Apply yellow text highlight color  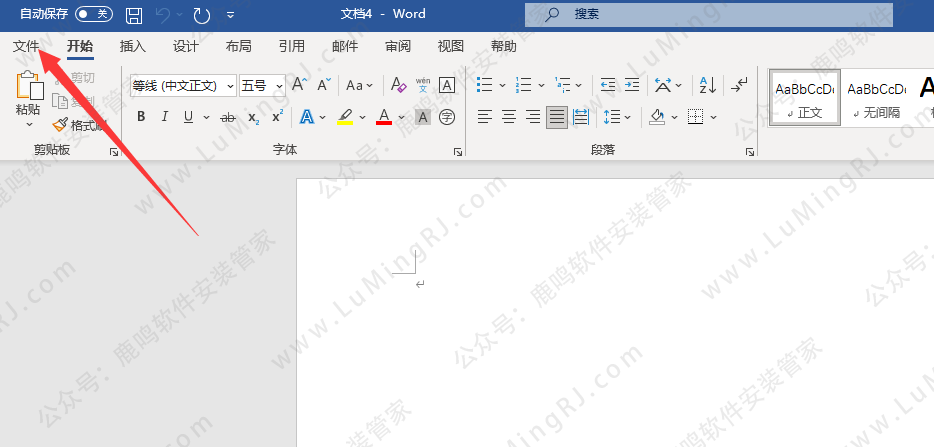(x=345, y=117)
